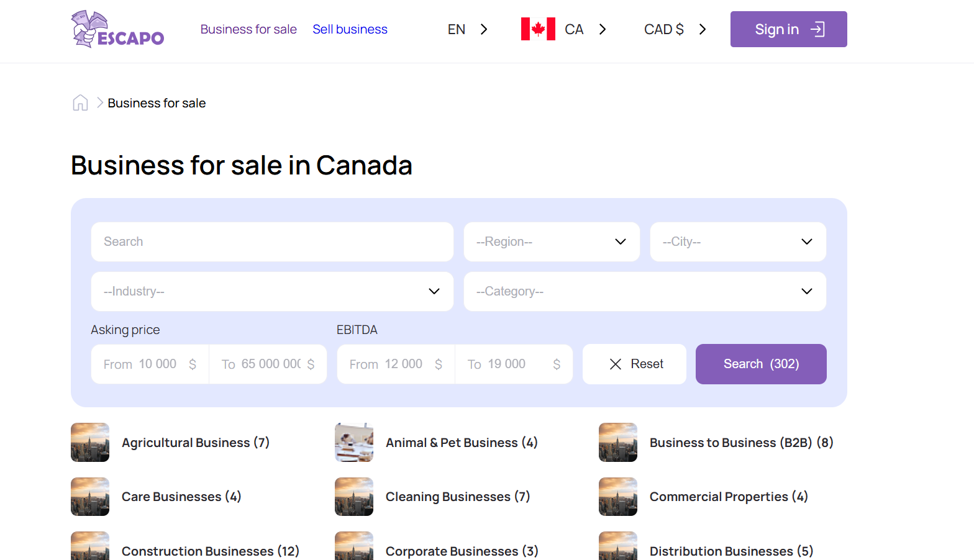Image resolution: width=974 pixels, height=560 pixels.
Task: Click the Commercial Properties thumbnail image
Action: point(618,497)
